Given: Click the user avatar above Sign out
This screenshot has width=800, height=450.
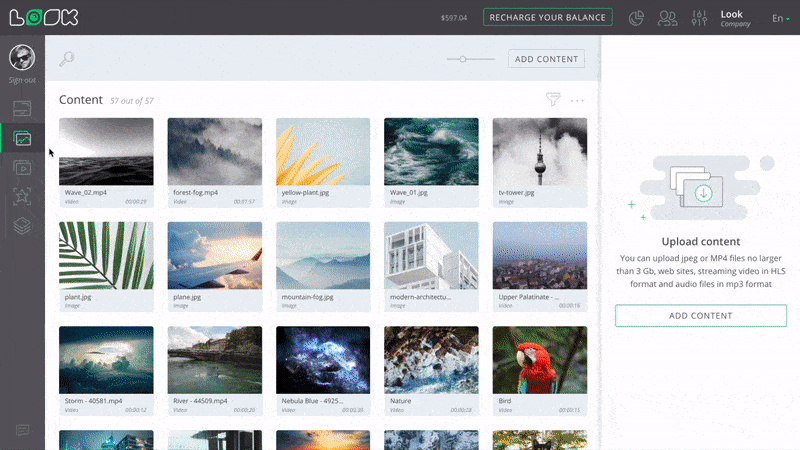Looking at the screenshot, I should tap(22, 58).
